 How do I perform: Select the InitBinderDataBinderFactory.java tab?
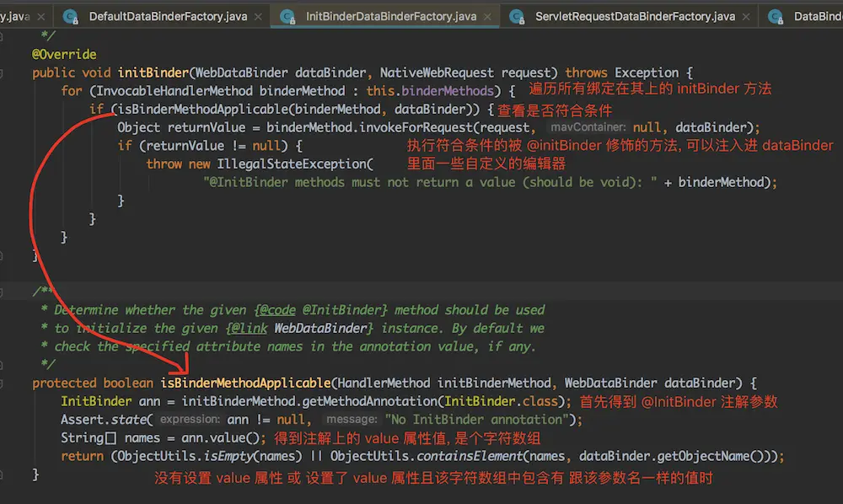(x=391, y=16)
